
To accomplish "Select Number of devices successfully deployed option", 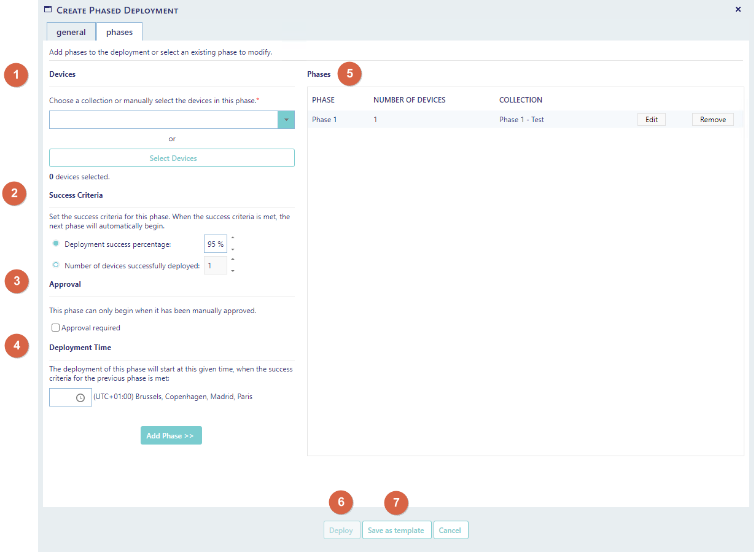I will click(x=56, y=265).
